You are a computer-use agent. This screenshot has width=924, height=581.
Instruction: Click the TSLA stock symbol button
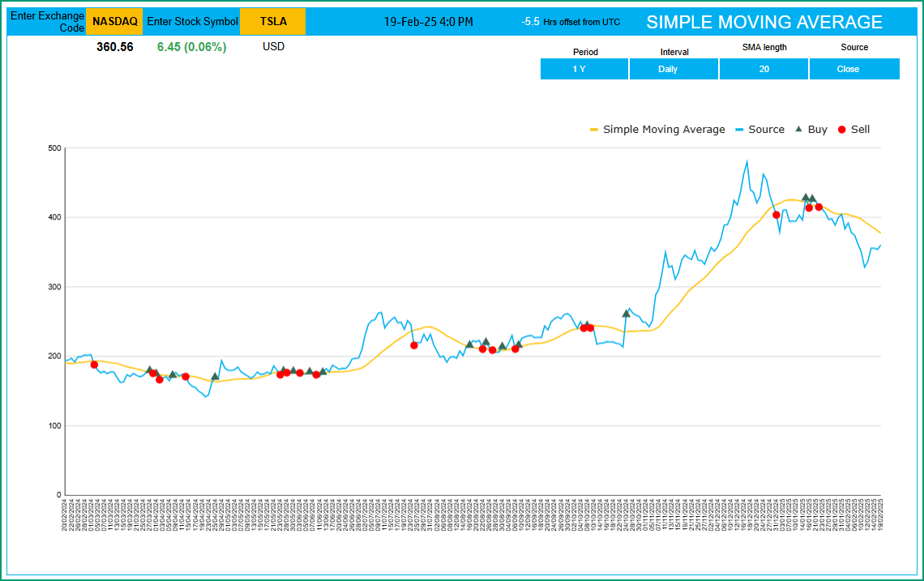tap(273, 22)
